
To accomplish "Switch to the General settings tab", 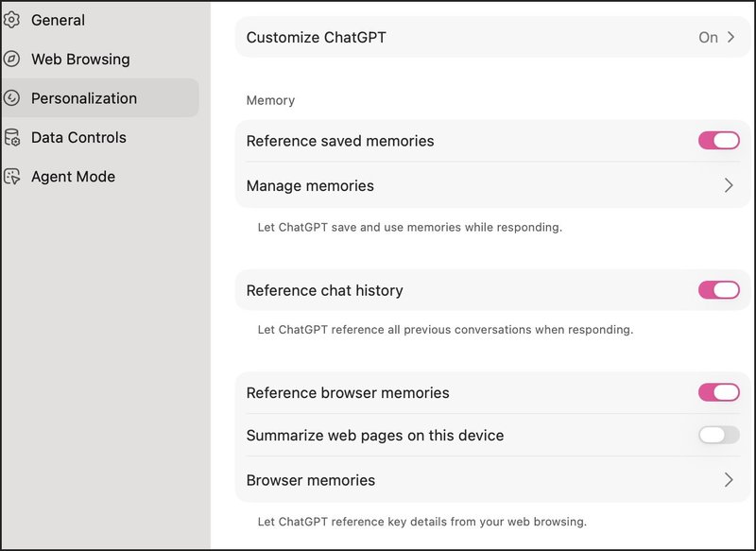I will (58, 20).
